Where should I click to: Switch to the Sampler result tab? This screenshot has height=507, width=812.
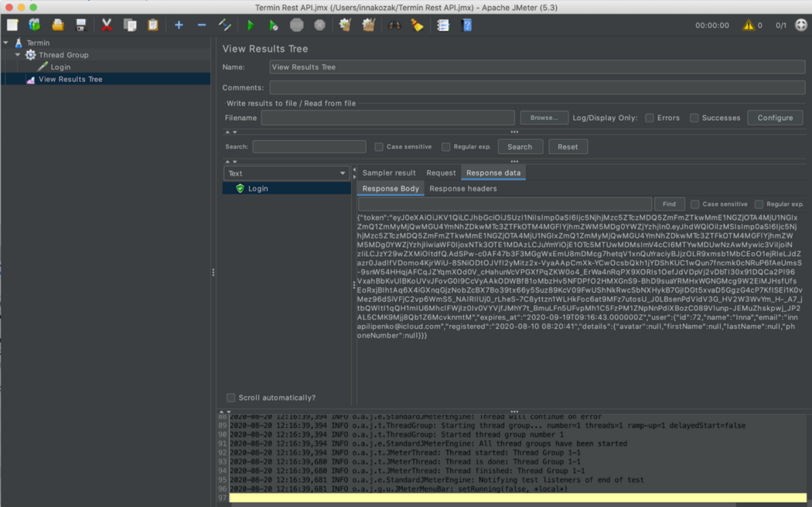pyautogui.click(x=389, y=173)
